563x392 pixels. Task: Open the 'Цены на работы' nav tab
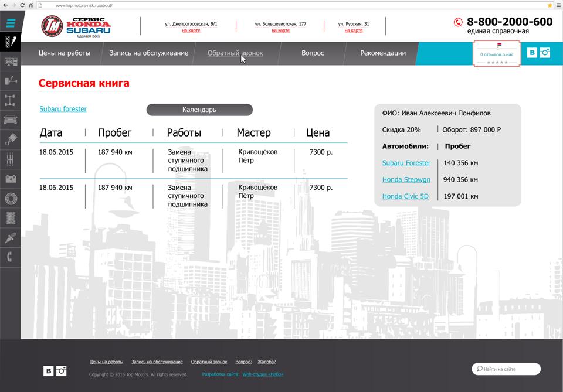coord(65,53)
